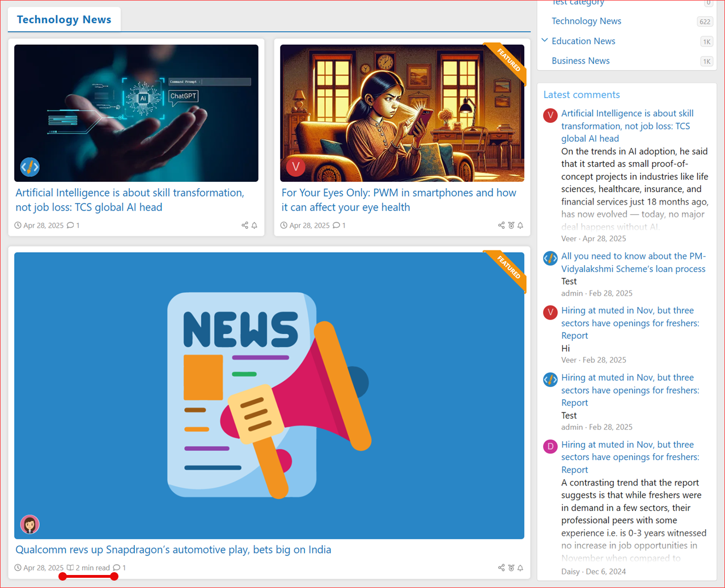Open comment count on Qualcomm Snapdragon article
The height and width of the screenshot is (588, 725).
[x=120, y=568]
